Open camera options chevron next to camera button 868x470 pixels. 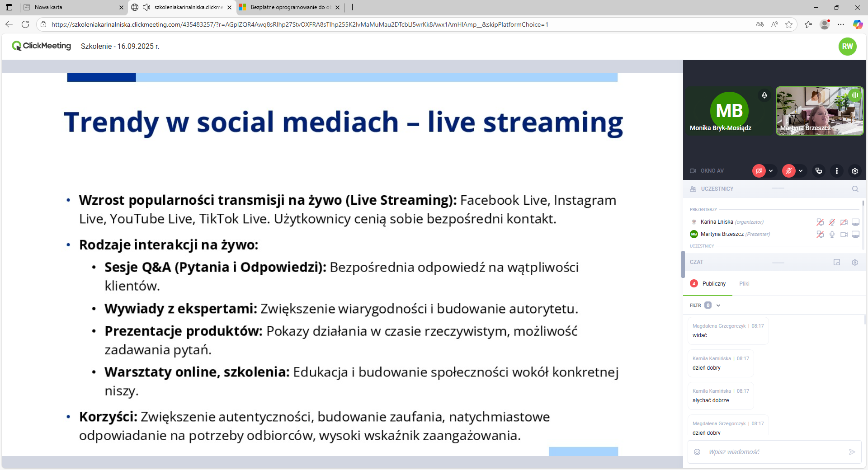pyautogui.click(x=771, y=171)
